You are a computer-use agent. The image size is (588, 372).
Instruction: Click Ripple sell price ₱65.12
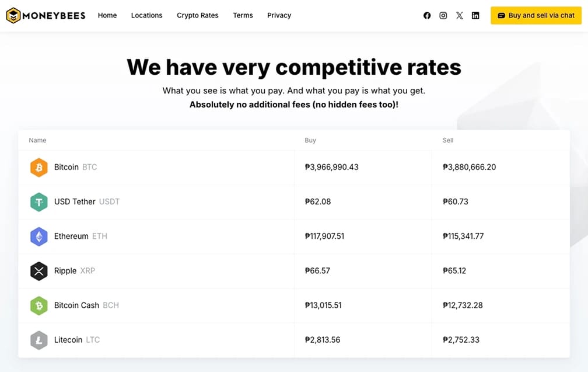point(454,270)
